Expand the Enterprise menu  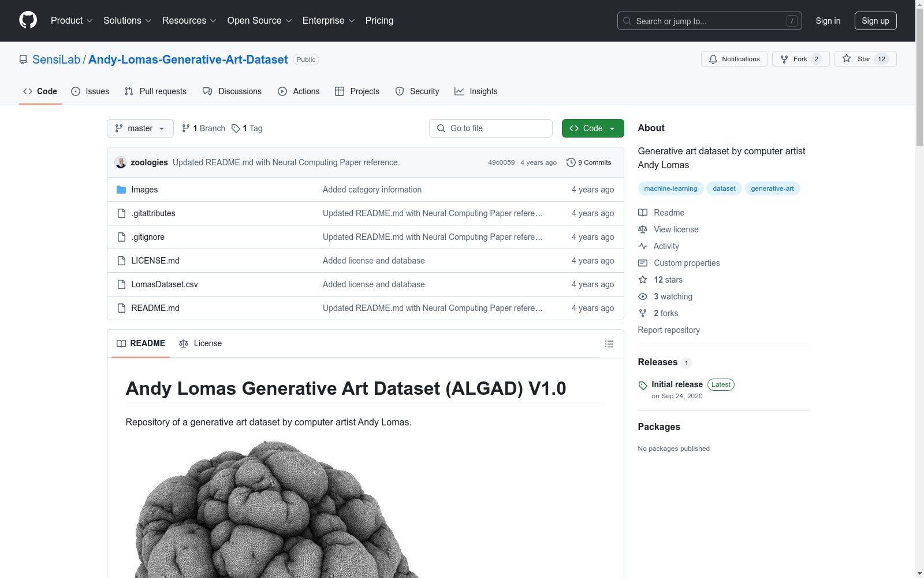(329, 20)
